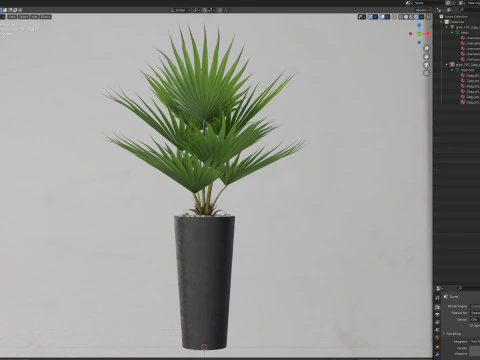Click the Scene name field in top bar

[429, 3]
